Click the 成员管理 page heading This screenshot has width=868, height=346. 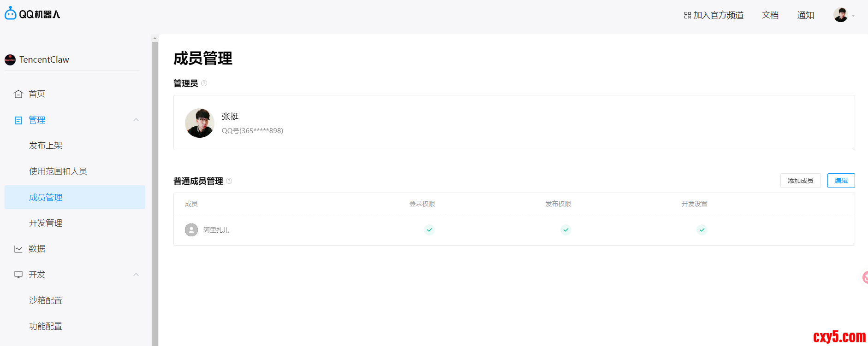(x=203, y=59)
